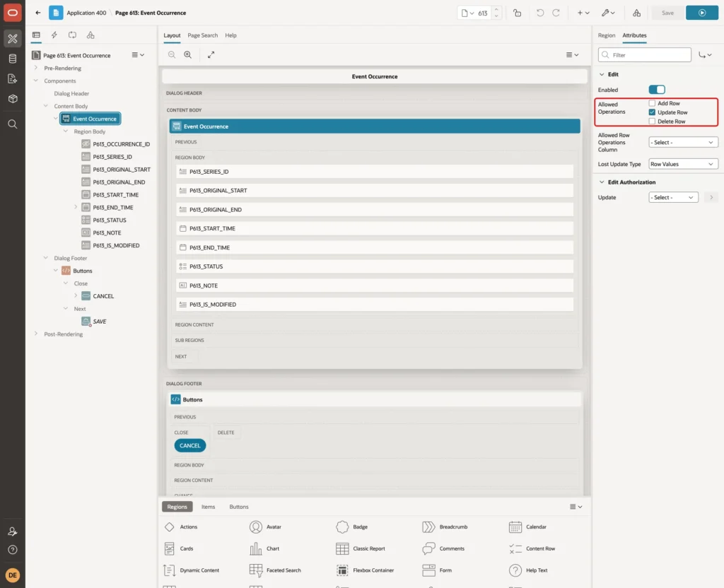Open Shared Components from top toolbar

[x=636, y=13]
